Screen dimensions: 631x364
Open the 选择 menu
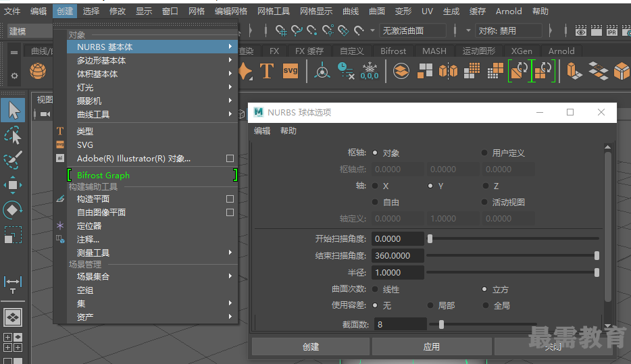pyautogui.click(x=91, y=11)
